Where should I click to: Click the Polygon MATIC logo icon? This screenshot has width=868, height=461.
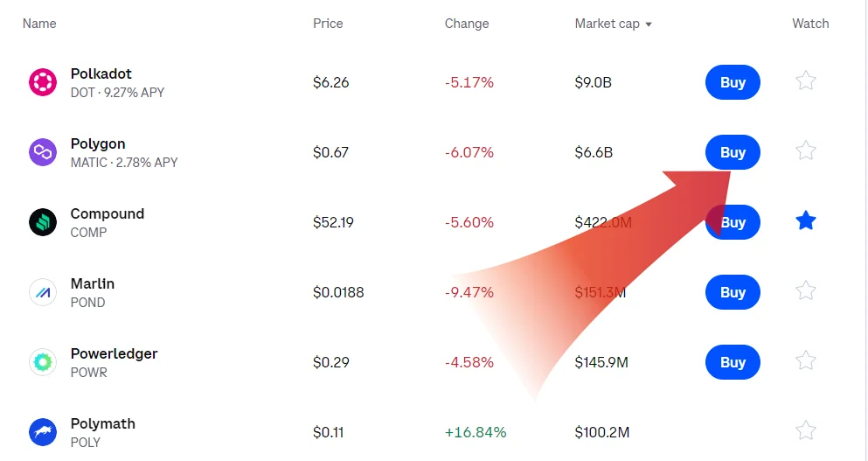pyautogui.click(x=43, y=152)
